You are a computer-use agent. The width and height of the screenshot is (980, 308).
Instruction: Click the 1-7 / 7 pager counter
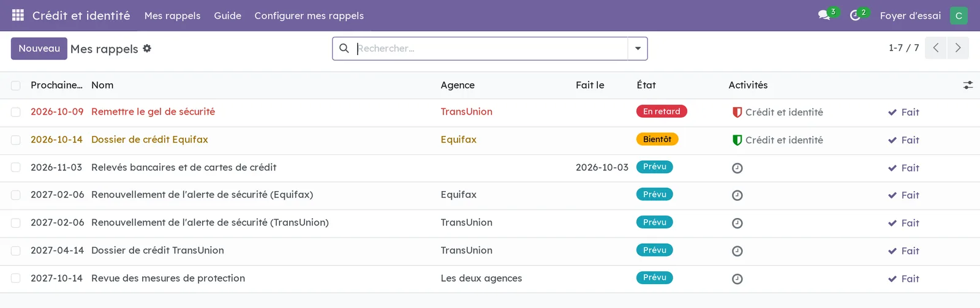point(903,48)
